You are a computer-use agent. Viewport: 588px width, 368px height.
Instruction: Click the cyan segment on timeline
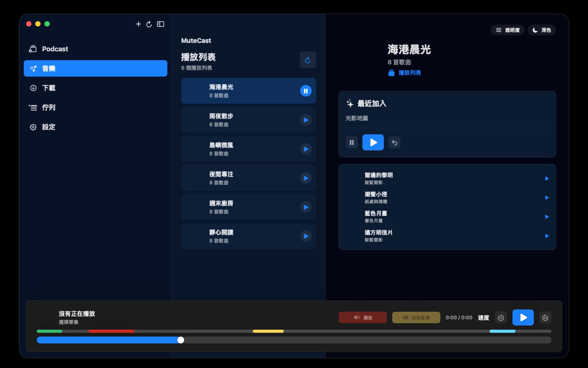point(502,331)
